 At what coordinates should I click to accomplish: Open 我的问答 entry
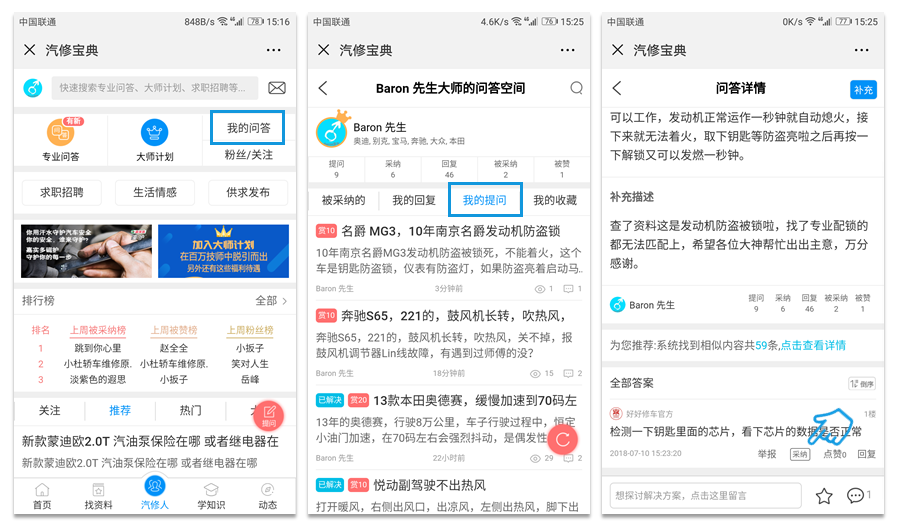(x=248, y=127)
